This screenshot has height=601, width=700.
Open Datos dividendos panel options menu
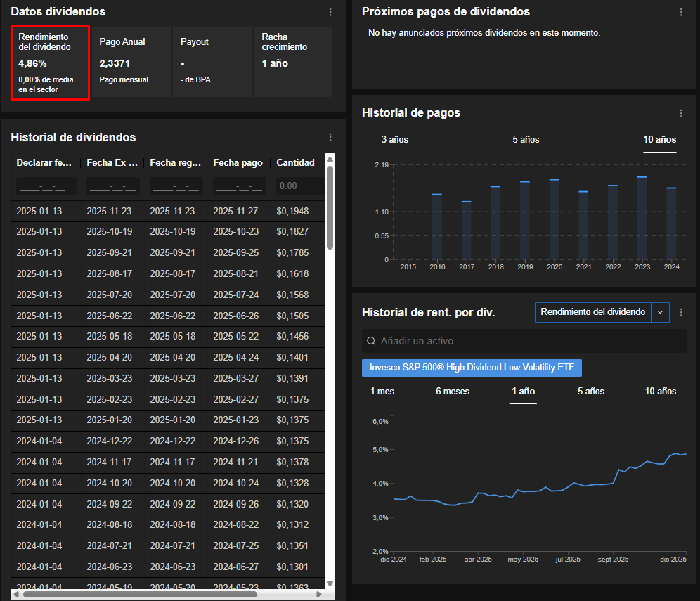click(x=330, y=12)
